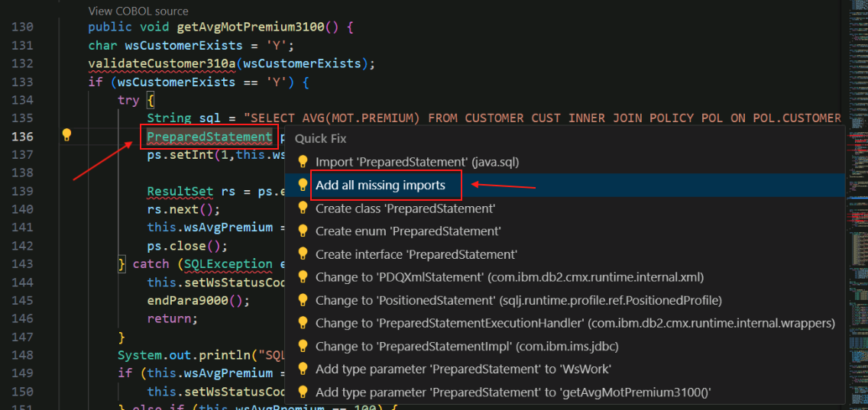Screen dimensions: 868x410
Task: Click the return statement on line 146
Action: [x=172, y=319]
